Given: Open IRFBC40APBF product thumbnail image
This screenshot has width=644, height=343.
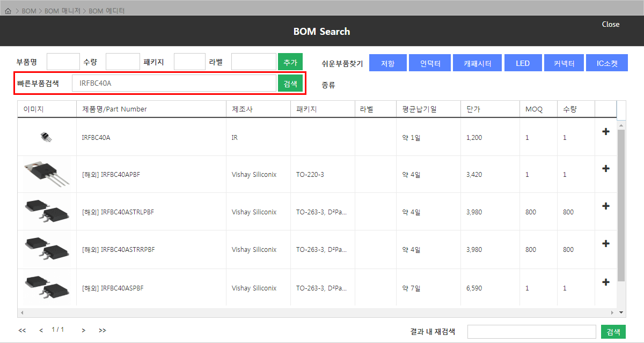Looking at the screenshot, I should [x=47, y=174].
